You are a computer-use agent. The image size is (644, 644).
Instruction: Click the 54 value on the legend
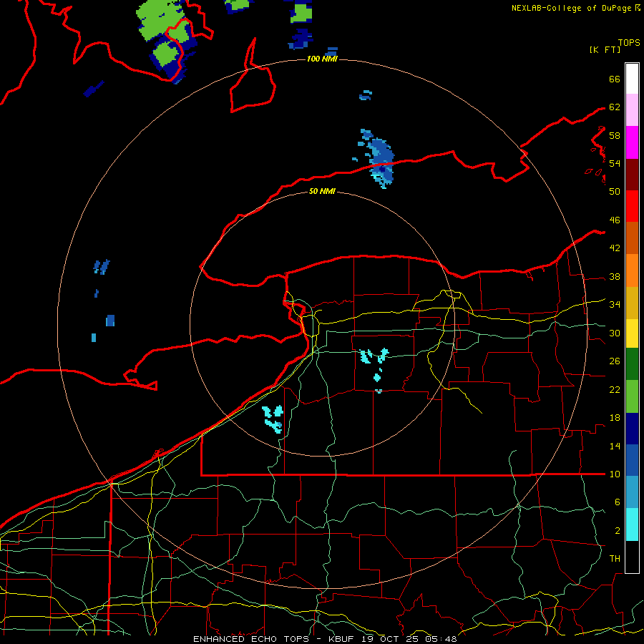point(615,163)
